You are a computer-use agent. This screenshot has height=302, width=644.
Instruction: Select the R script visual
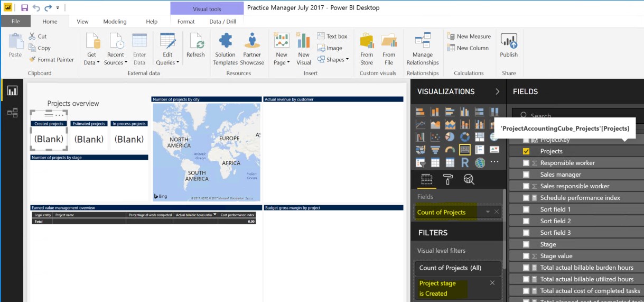465,163
